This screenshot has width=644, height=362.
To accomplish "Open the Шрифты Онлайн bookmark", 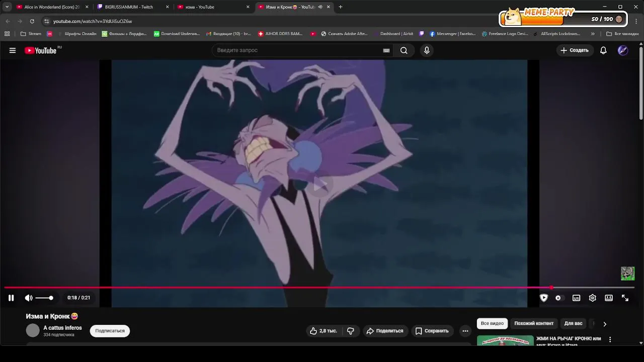I will pos(76,34).
